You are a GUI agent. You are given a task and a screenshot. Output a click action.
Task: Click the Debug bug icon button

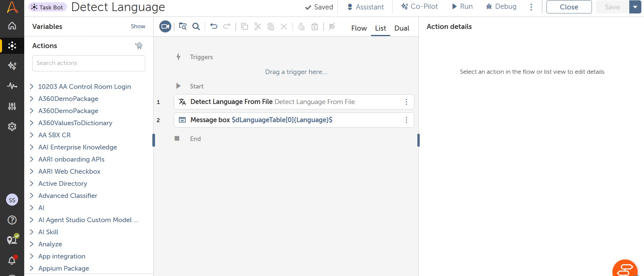[501, 7]
